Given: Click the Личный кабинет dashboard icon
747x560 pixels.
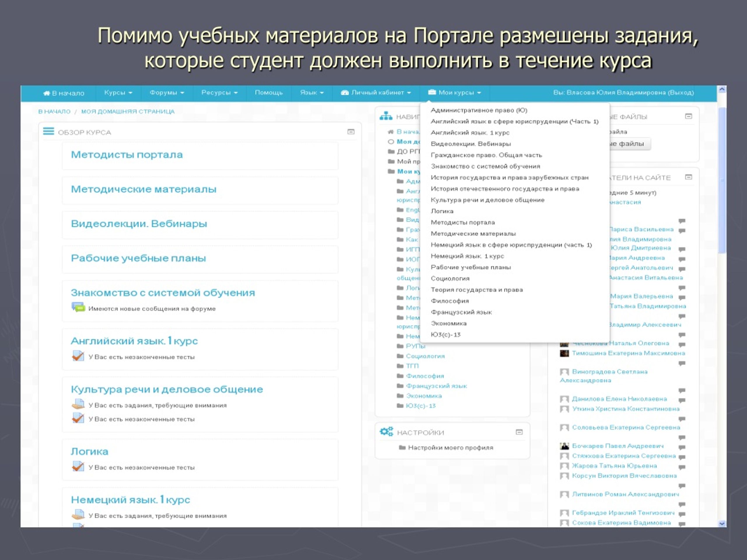Looking at the screenshot, I should tap(344, 92).
